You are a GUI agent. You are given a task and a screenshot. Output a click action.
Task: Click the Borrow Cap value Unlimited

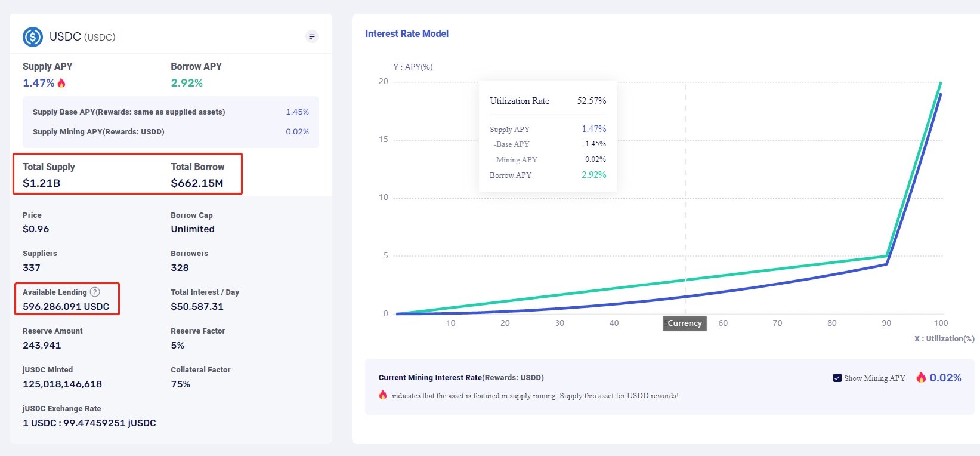coord(193,229)
